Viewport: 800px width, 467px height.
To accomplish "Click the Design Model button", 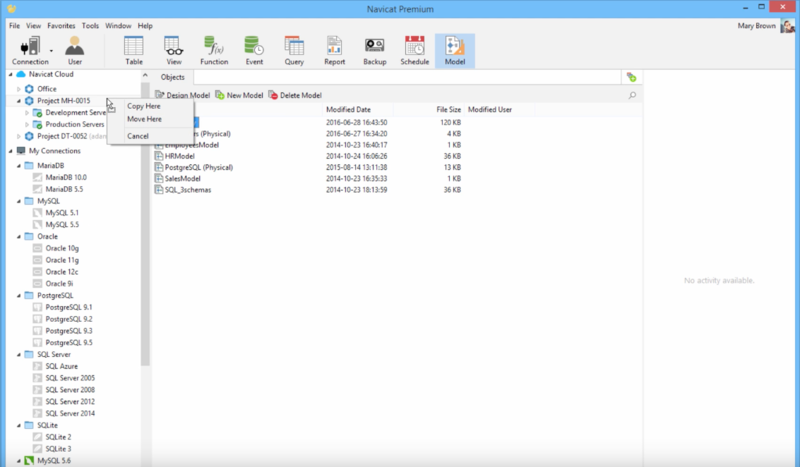I will coord(183,95).
